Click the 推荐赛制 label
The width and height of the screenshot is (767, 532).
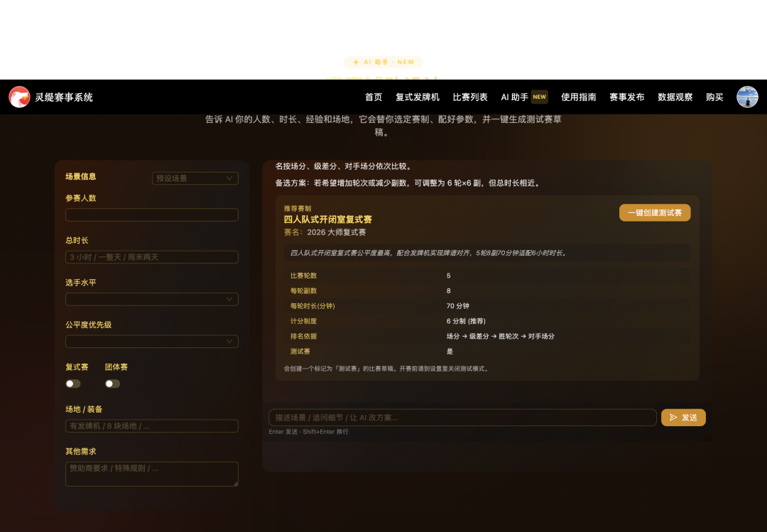coord(298,209)
